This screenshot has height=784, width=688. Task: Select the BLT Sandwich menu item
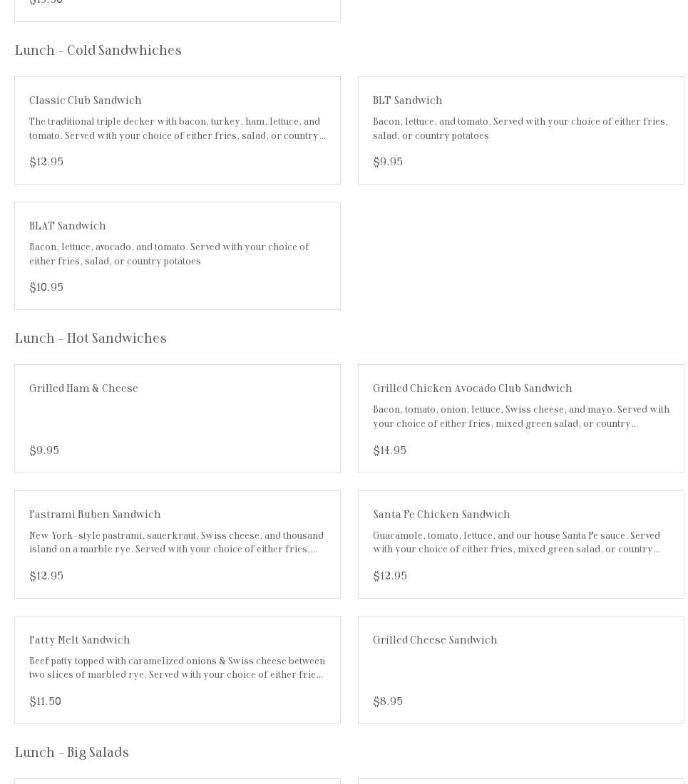(407, 101)
